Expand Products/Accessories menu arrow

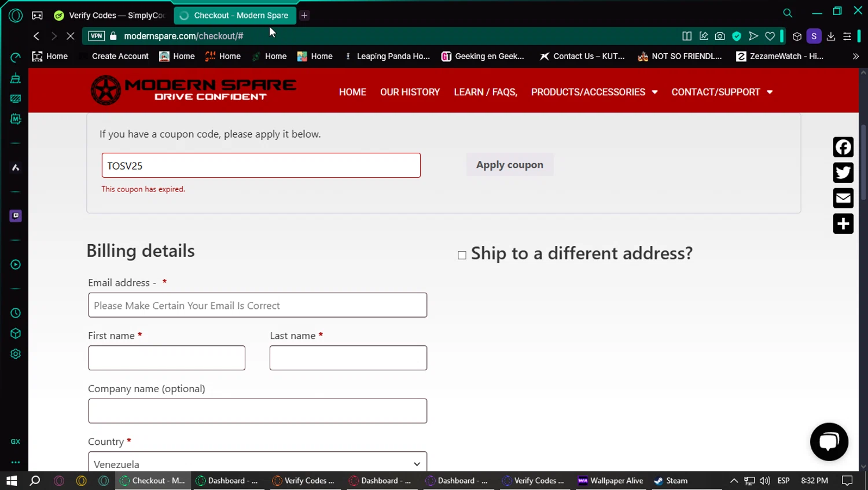click(x=654, y=92)
